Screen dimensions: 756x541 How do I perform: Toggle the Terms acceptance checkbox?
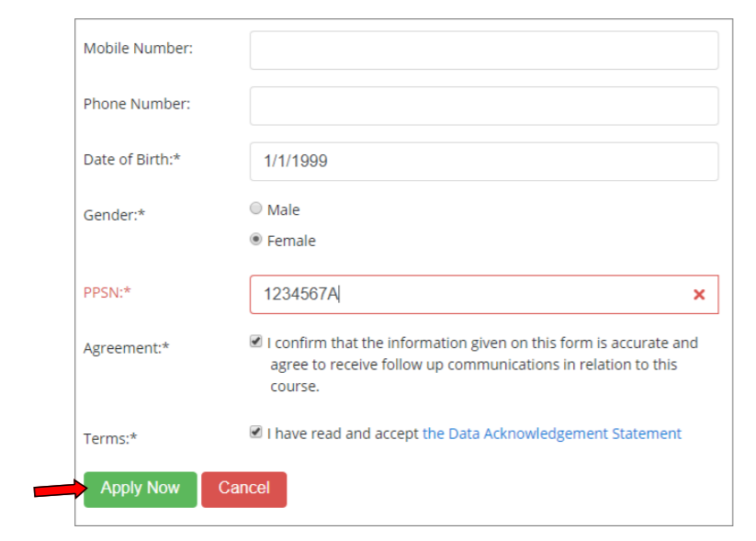(x=256, y=432)
